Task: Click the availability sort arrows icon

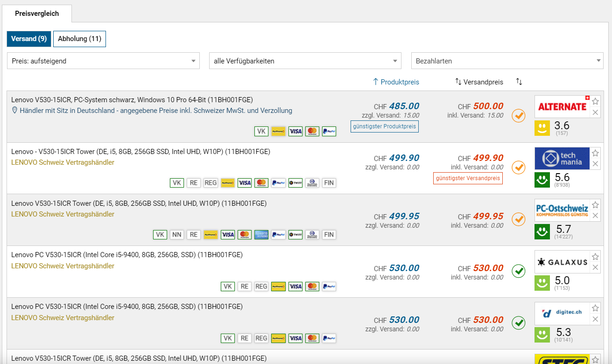Action: pyautogui.click(x=519, y=82)
